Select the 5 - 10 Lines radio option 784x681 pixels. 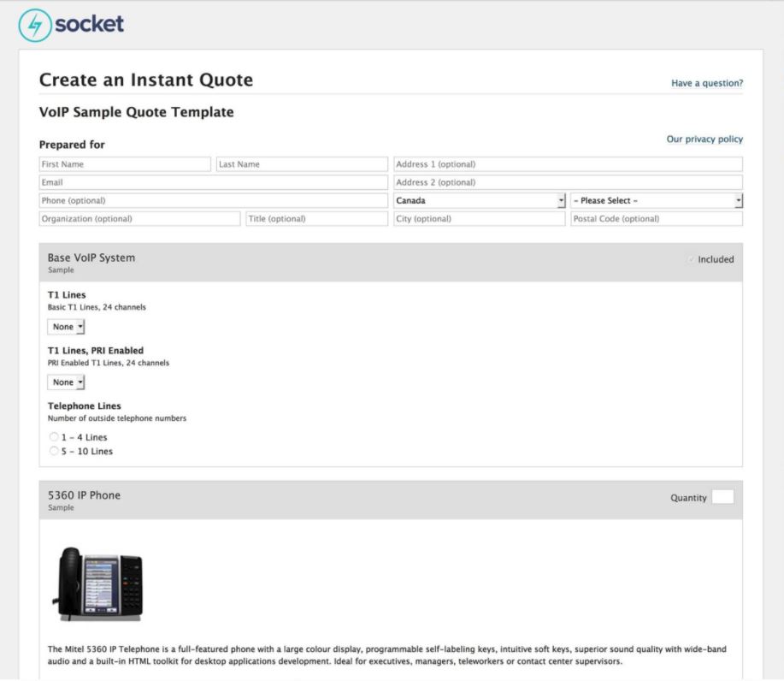[x=55, y=451]
